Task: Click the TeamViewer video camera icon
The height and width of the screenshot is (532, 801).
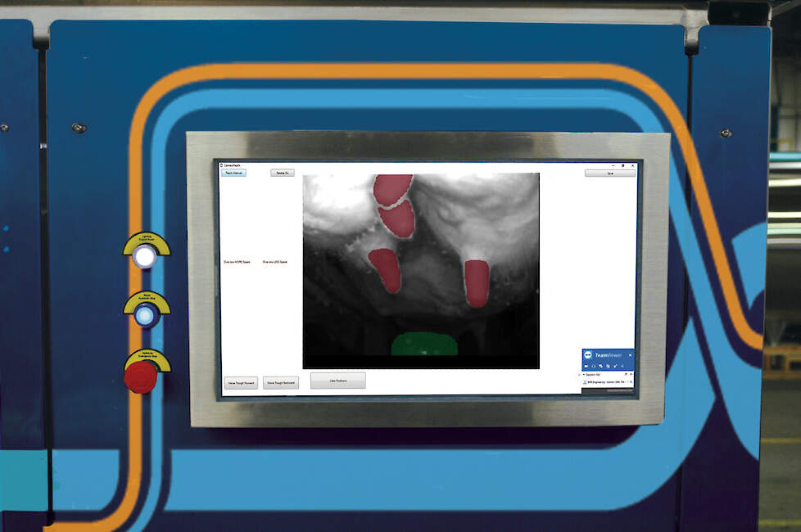Action: tap(586, 366)
